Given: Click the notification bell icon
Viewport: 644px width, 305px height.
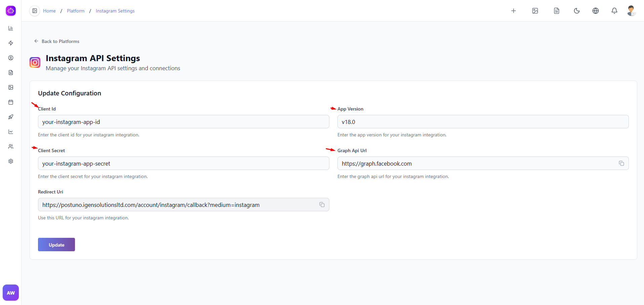Looking at the screenshot, I should [x=614, y=11].
